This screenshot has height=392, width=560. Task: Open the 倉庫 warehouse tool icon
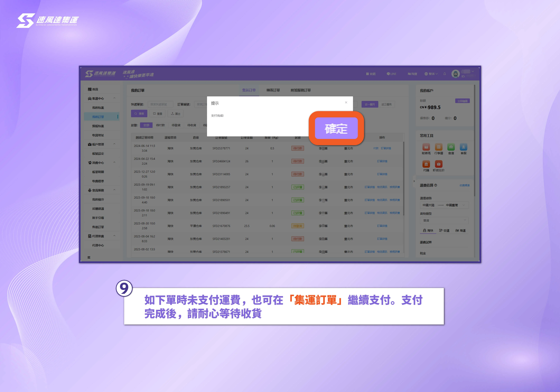pyautogui.click(x=451, y=147)
